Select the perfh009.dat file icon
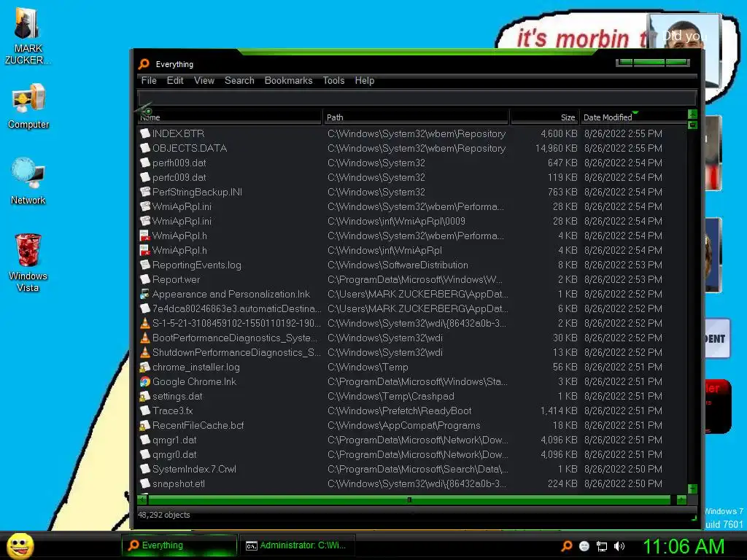Viewport: 747px width, 560px height. 145,163
